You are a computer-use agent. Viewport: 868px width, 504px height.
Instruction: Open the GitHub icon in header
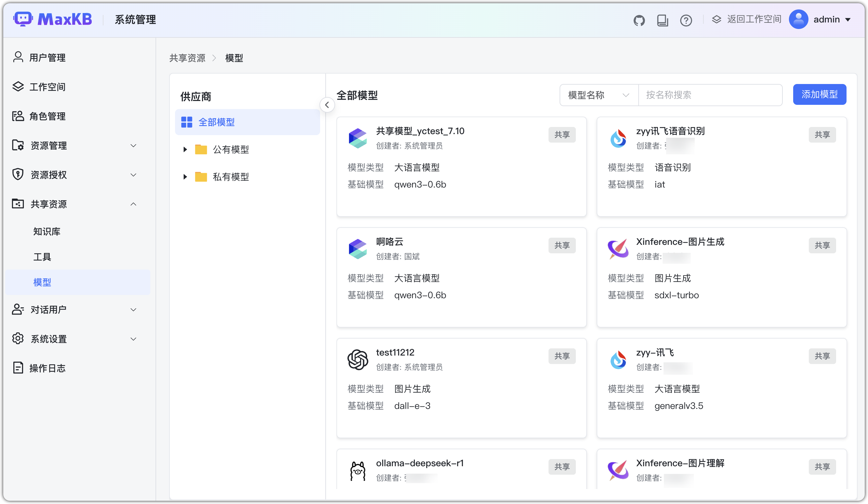click(x=639, y=20)
